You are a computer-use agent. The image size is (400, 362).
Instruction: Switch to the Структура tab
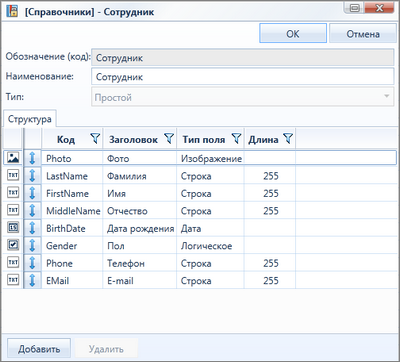tap(30, 119)
